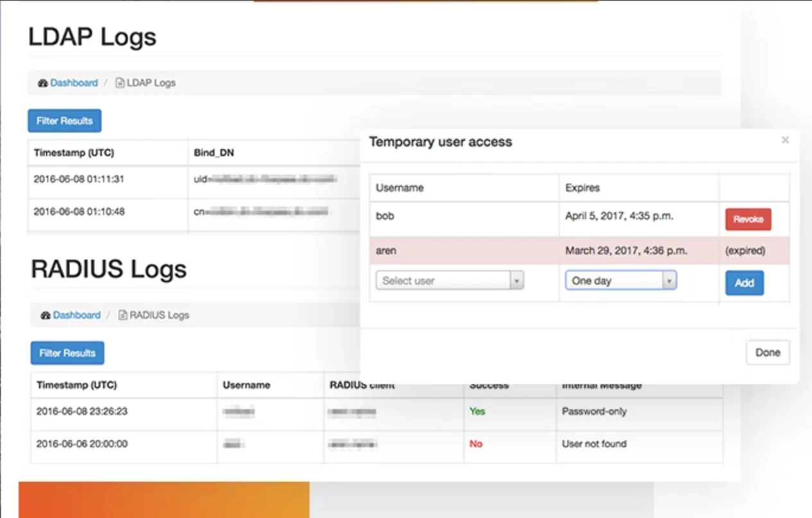Viewport: 812px width, 518px height.
Task: Click the dropdown arrow on Select user field
Action: tap(517, 280)
